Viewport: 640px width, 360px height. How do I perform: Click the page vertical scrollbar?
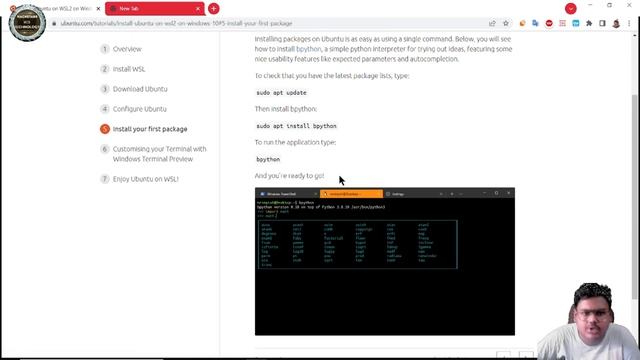click(x=635, y=196)
